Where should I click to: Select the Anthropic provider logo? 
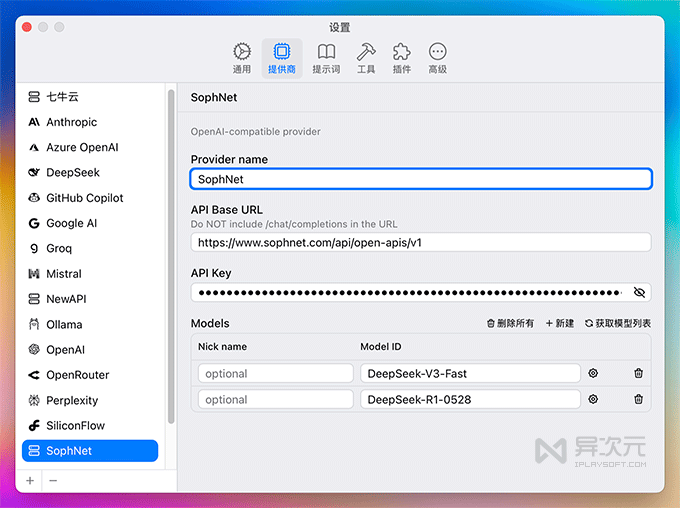(34, 122)
